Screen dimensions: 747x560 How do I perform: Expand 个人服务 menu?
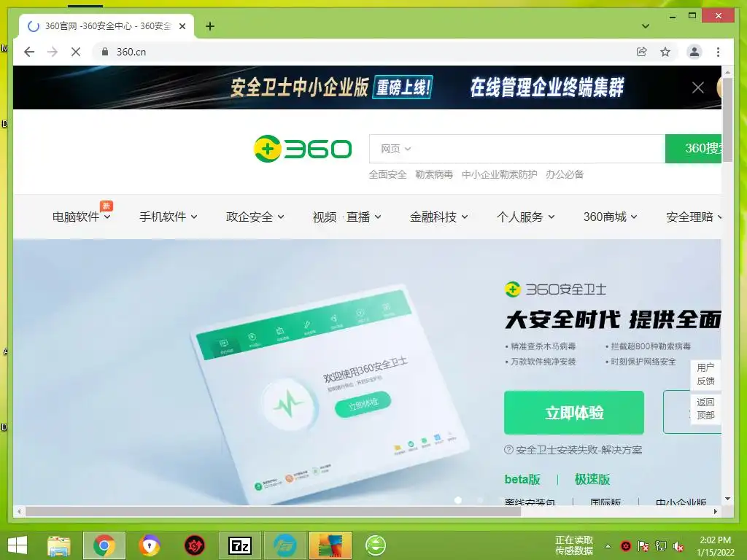[x=525, y=217]
